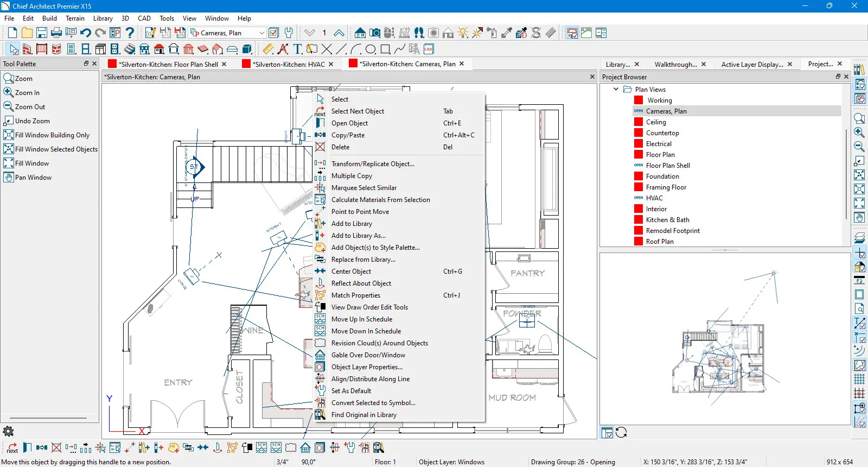The width and height of the screenshot is (868, 467).
Task: Open the Cameras, Plan layer set dropdown
Action: (x=261, y=33)
